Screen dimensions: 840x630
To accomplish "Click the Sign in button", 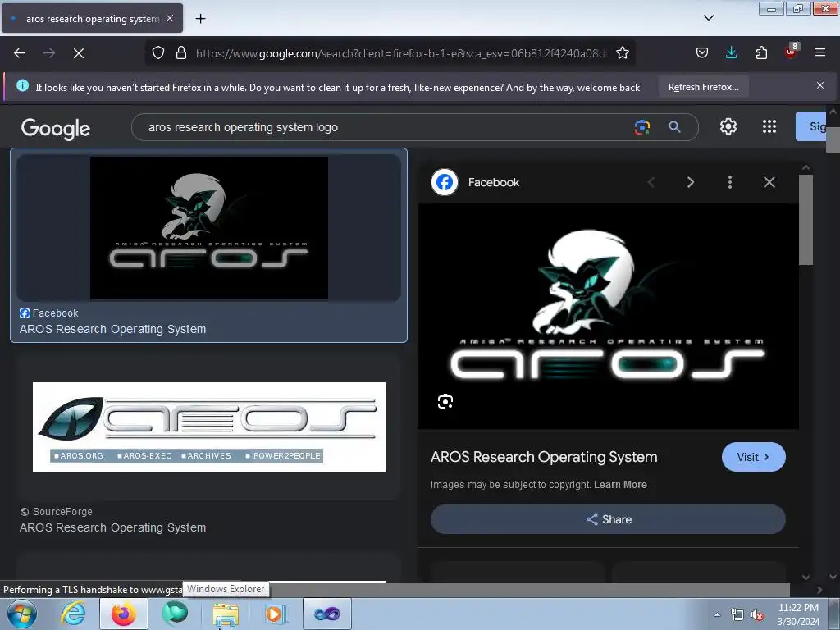I will tap(811, 126).
